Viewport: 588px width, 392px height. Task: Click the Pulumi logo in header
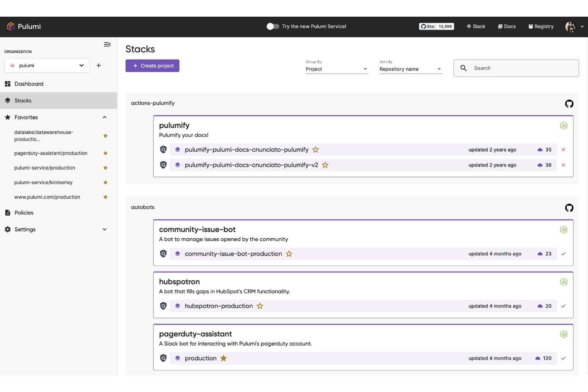(24, 27)
